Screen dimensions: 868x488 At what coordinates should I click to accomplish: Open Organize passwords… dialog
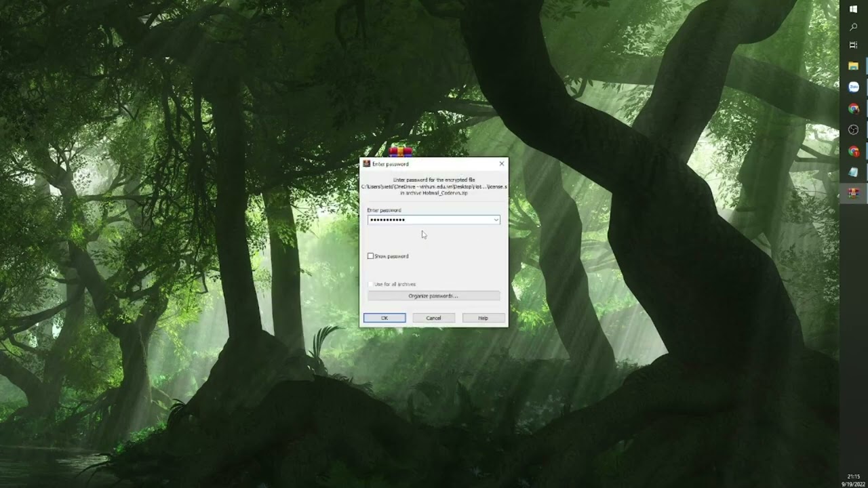click(x=433, y=296)
